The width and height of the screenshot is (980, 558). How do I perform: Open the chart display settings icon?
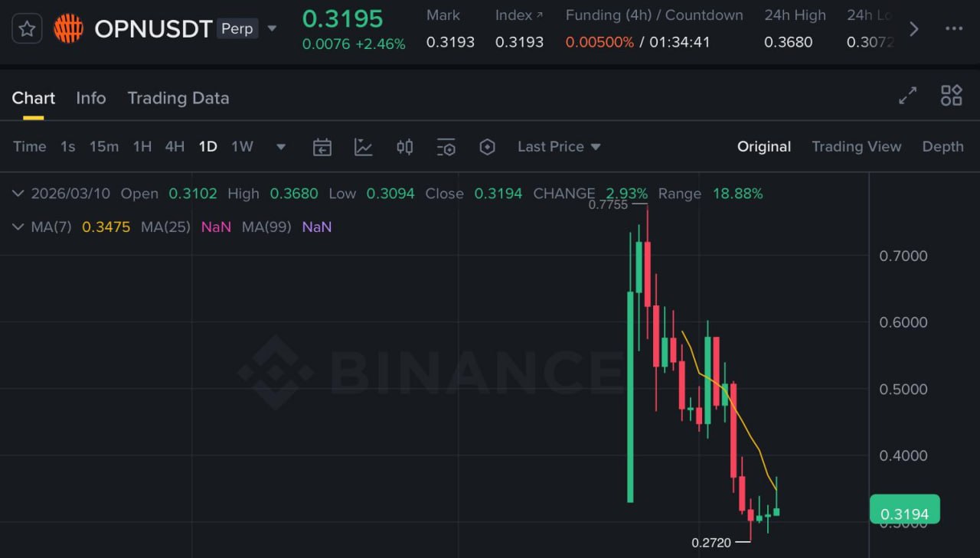click(x=446, y=147)
